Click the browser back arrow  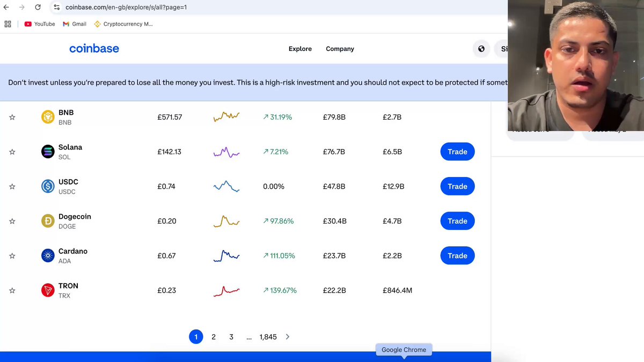6,8
